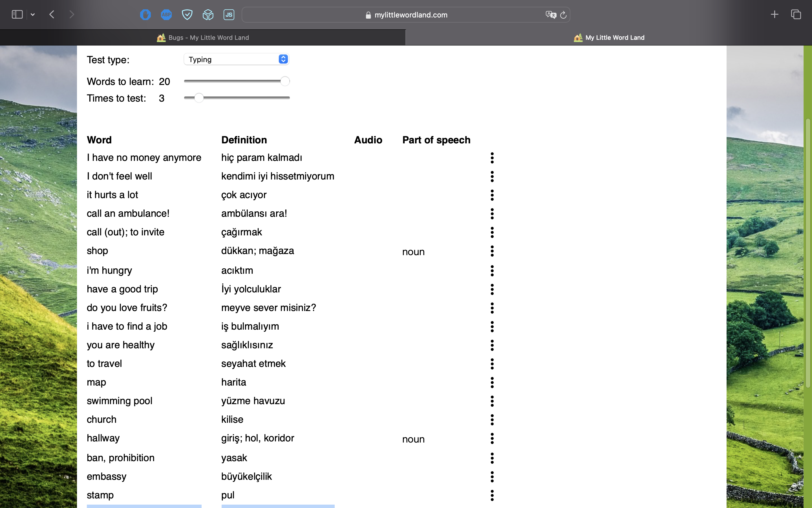Image resolution: width=812 pixels, height=508 pixels.
Task: Click the word 'embassy'
Action: 107,476
